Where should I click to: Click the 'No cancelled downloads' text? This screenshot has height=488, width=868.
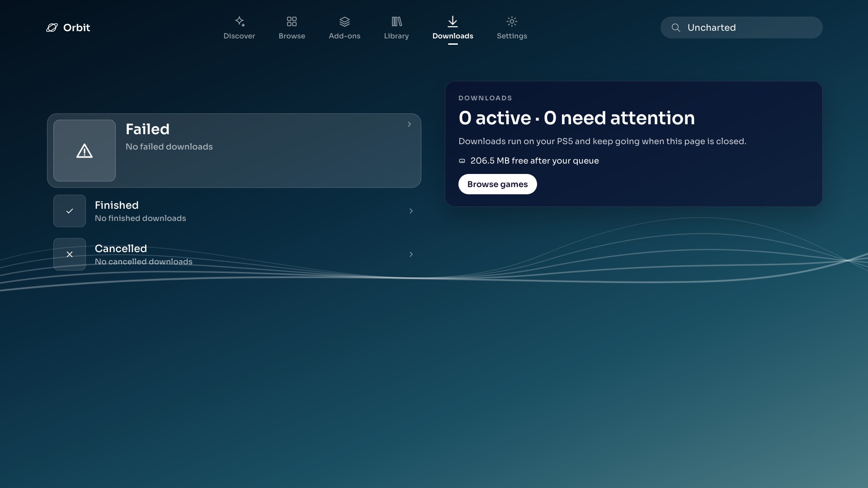(x=144, y=262)
